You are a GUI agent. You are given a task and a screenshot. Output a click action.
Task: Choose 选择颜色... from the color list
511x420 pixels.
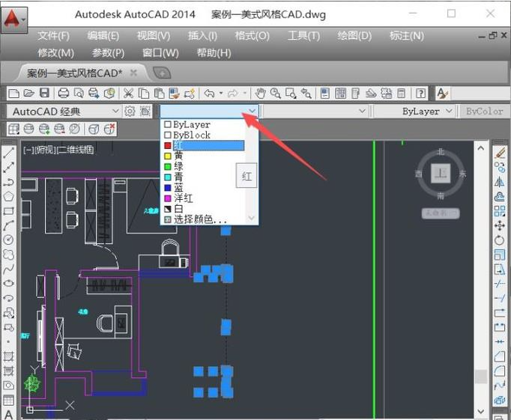199,219
